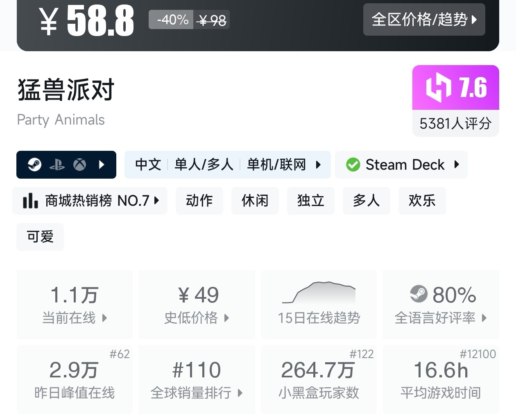Click the Steam logo next to 80%
Image resolution: width=516 pixels, height=420 pixels.
pyautogui.click(x=419, y=294)
